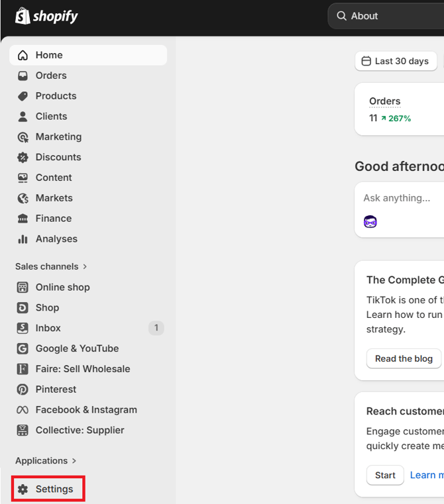Open Faire: Sell Wholesale channel

coord(88,369)
